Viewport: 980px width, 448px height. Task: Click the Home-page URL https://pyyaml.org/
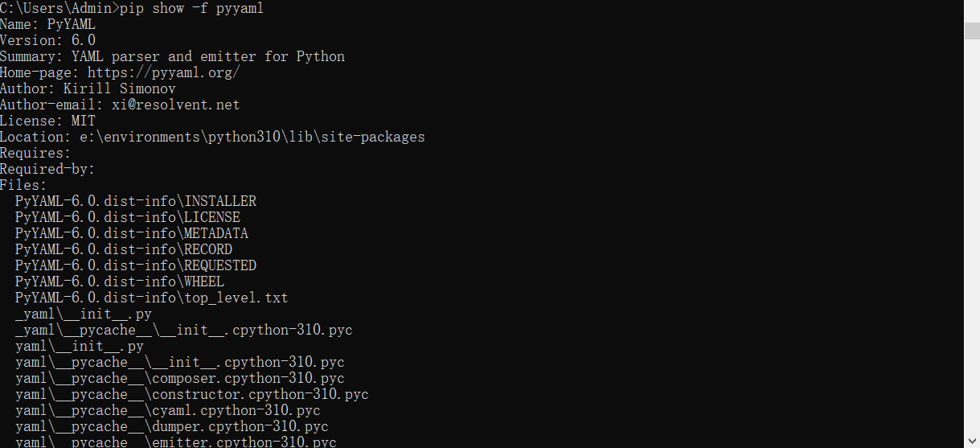(x=164, y=72)
